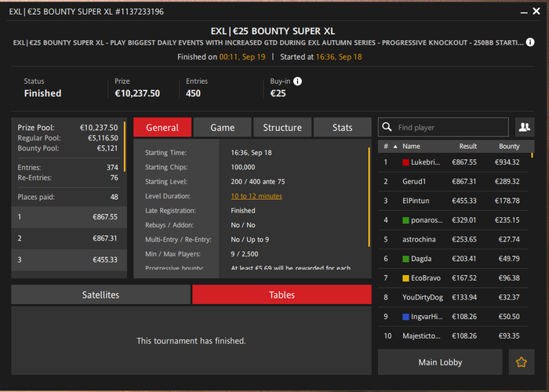This screenshot has height=392, width=549.
Task: Open the Structure tab
Action: 282,127
